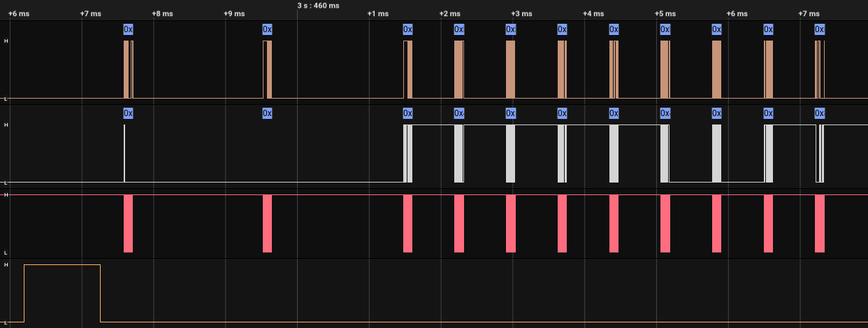
Task: Click the first red pulse on third channel
Action: [x=128, y=224]
